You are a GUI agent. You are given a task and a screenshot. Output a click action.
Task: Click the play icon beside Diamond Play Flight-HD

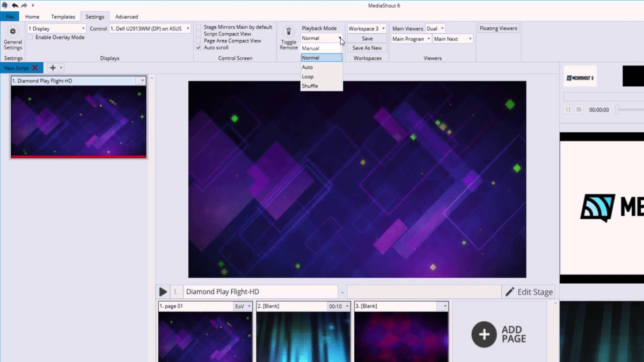click(163, 292)
